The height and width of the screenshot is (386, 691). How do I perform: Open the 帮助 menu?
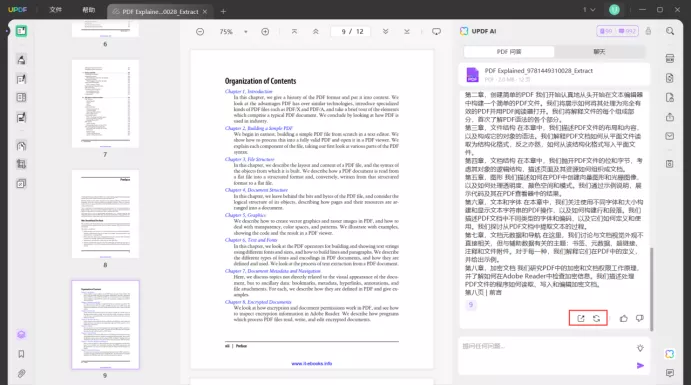89,10
